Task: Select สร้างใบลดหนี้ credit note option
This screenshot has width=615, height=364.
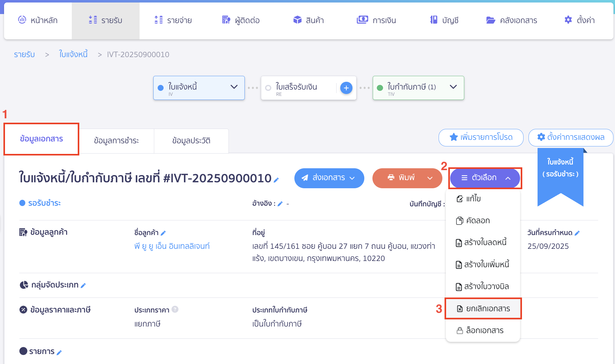Action: pyautogui.click(x=483, y=243)
